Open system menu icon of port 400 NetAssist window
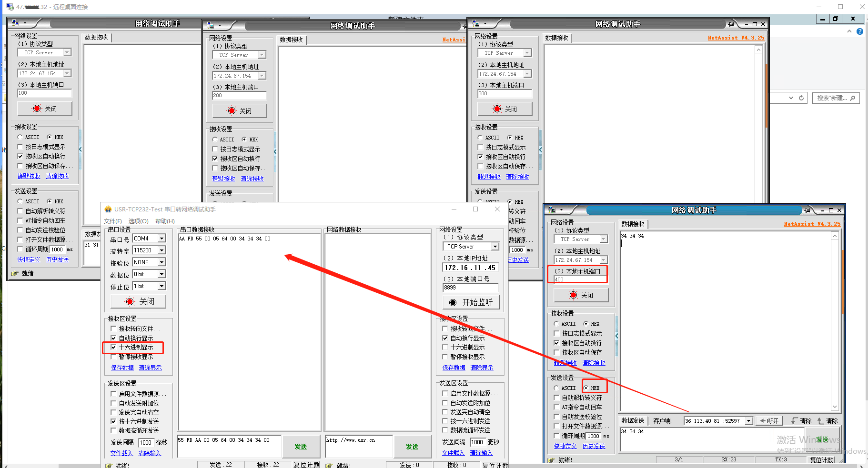Image resolution: width=868 pixels, height=468 pixels. pyautogui.click(x=552, y=210)
